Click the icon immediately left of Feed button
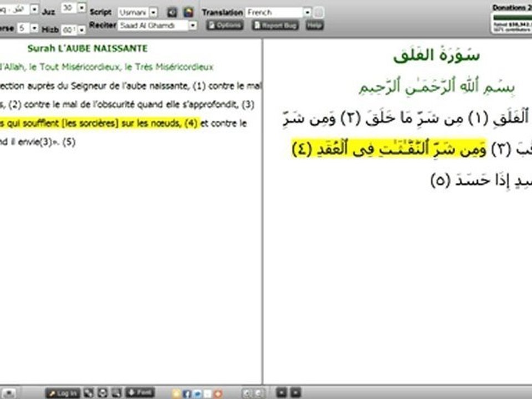 pos(116,393)
